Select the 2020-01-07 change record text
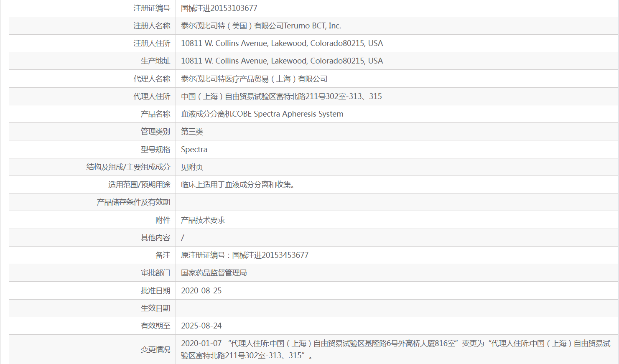The height and width of the screenshot is (364, 619). pyautogui.click(x=396, y=349)
